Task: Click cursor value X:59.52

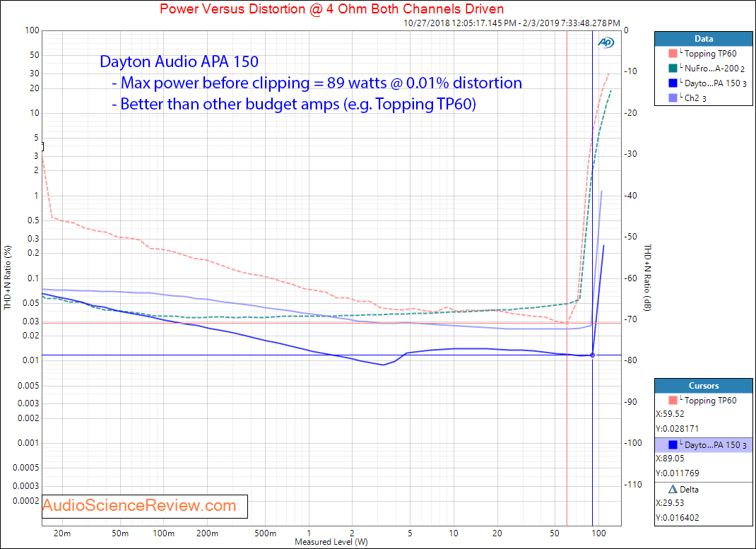Action: (671, 413)
